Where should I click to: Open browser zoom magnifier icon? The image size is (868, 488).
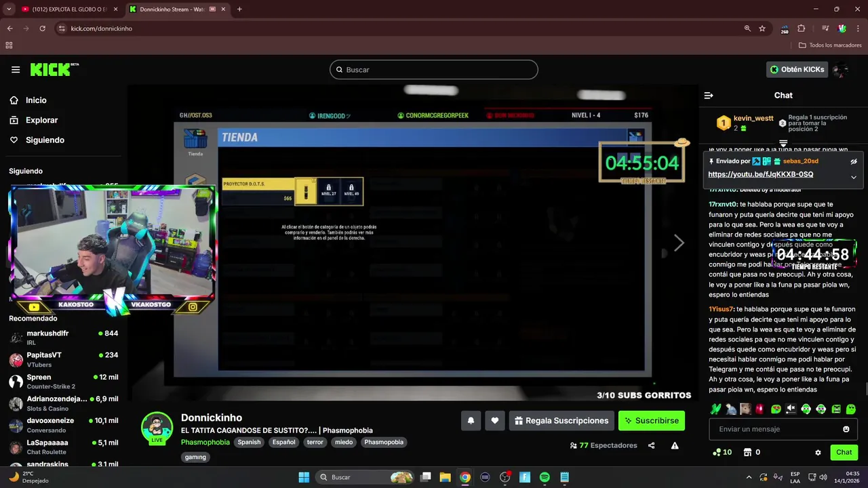[747, 28]
